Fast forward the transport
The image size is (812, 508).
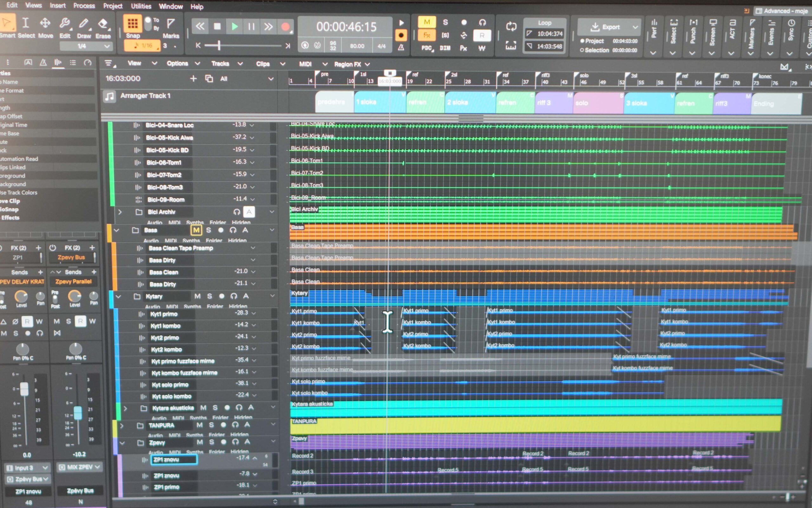click(x=268, y=26)
